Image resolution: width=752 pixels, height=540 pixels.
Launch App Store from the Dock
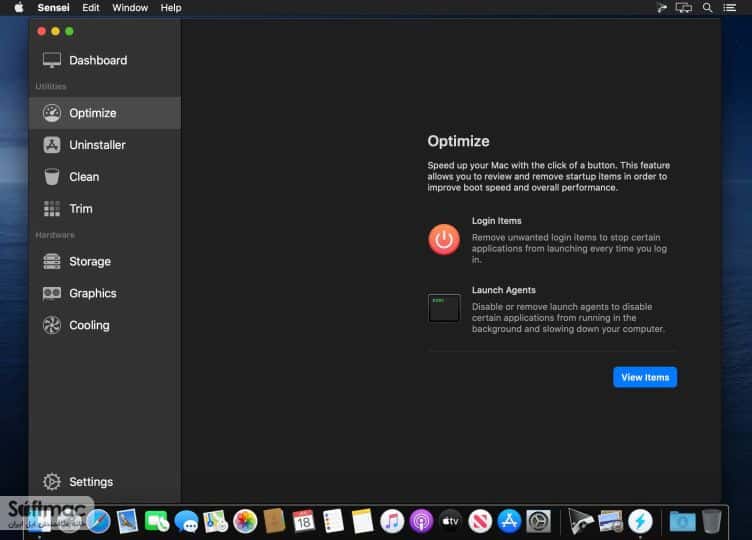[x=509, y=521]
